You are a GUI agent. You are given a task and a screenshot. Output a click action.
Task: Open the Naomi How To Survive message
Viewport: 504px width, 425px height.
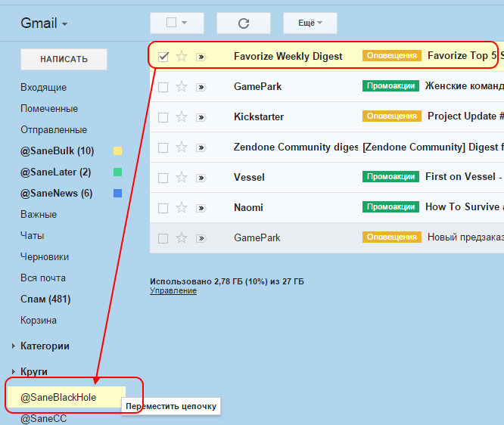click(x=465, y=207)
